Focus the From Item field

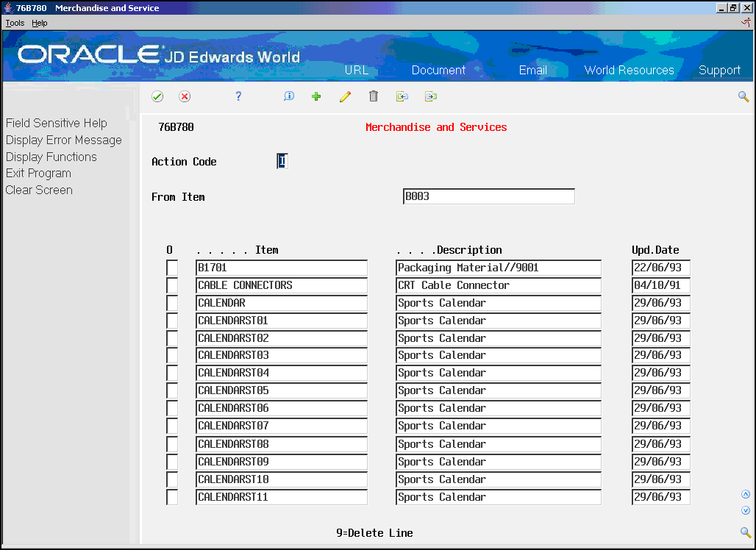pos(489,196)
